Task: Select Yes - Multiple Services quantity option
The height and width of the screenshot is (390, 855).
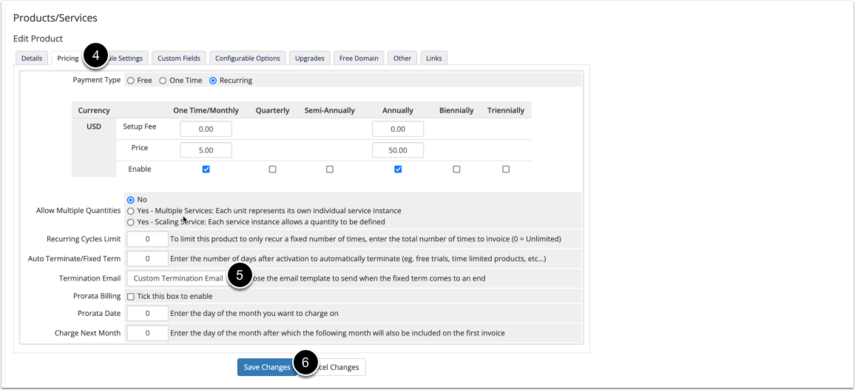Action: pyautogui.click(x=130, y=211)
